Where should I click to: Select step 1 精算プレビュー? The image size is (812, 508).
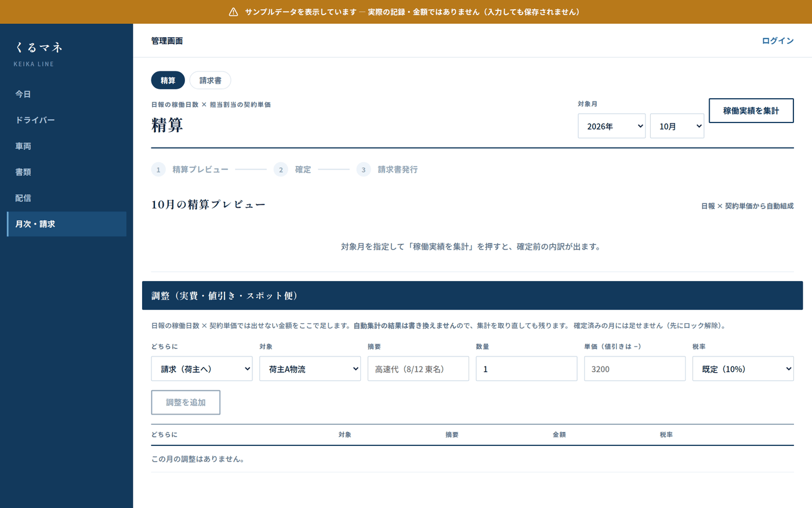pyautogui.click(x=190, y=170)
